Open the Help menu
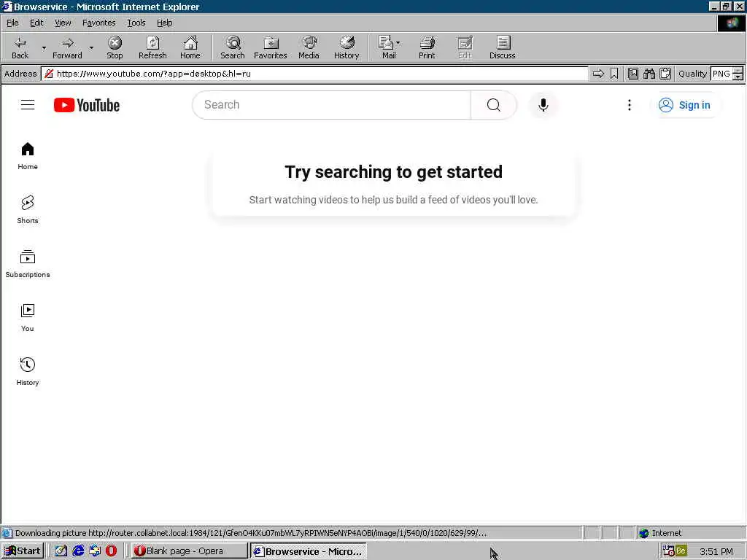This screenshot has height=560, width=747. point(164,23)
